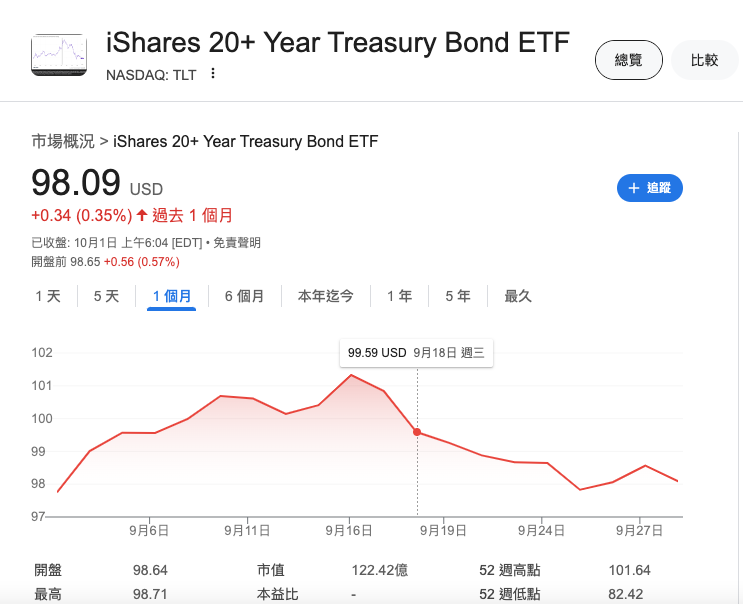743x604 pixels.
Task: Switch to the 比較 compare tab
Action: [x=705, y=60]
